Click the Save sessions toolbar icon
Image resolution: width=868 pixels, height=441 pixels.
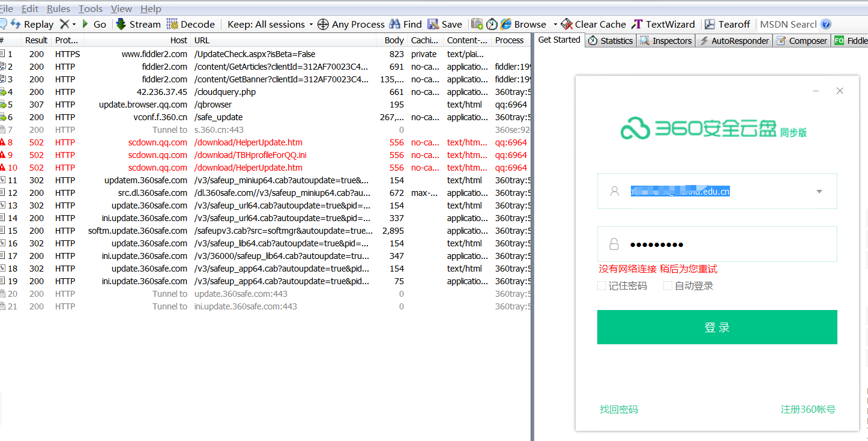pos(433,24)
